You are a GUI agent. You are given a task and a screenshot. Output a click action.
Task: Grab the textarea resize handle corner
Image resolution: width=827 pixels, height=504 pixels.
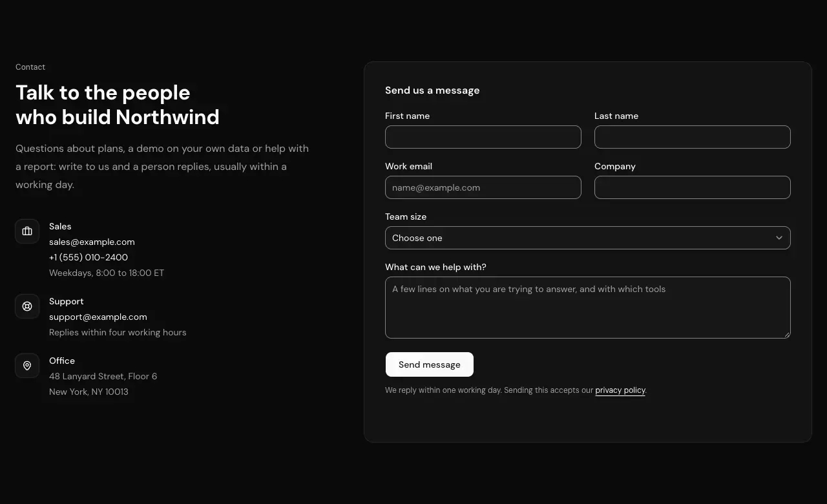point(786,334)
